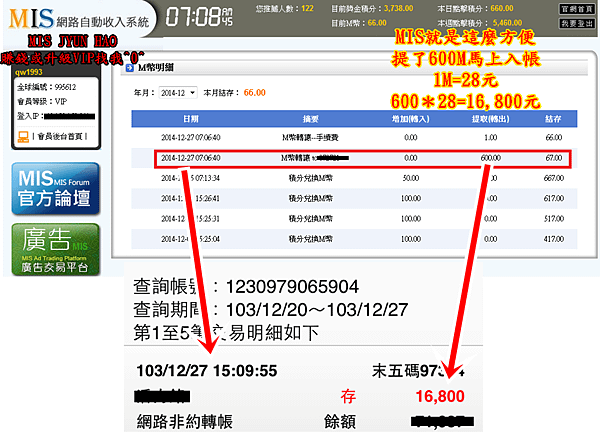Open the 年月 2014-12 dropdown

coord(178,93)
